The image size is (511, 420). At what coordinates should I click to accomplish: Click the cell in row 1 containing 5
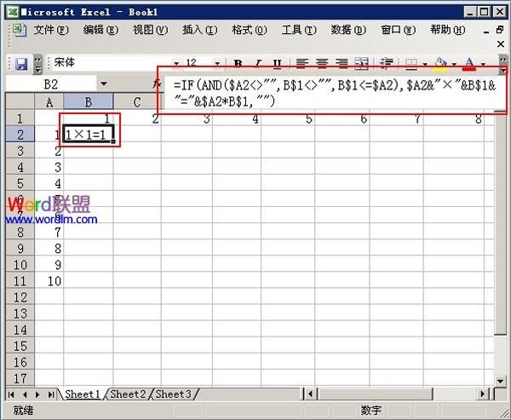(x=288, y=118)
